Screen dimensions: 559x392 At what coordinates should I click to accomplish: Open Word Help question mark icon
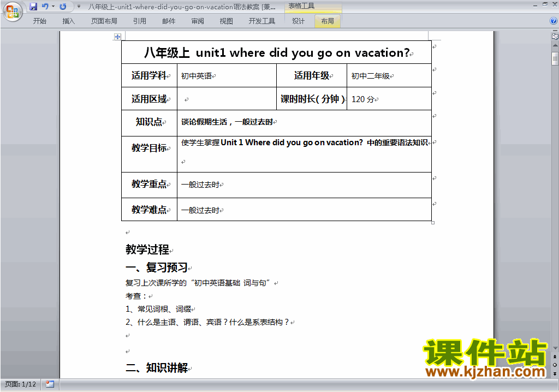(554, 21)
